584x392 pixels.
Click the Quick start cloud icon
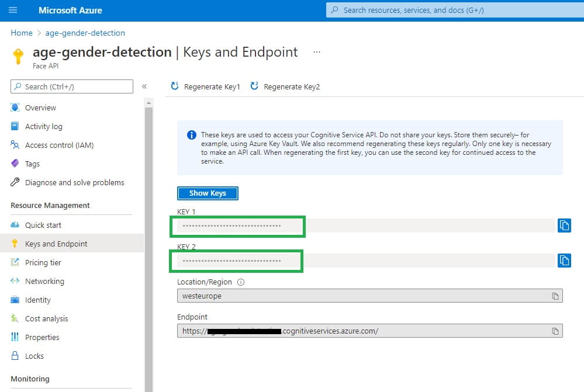click(15, 224)
